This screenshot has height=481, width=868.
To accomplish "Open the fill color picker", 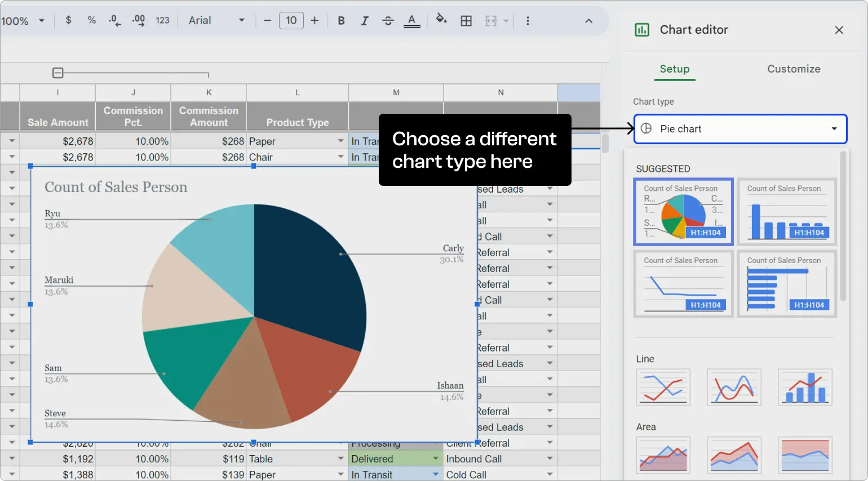I will [441, 20].
